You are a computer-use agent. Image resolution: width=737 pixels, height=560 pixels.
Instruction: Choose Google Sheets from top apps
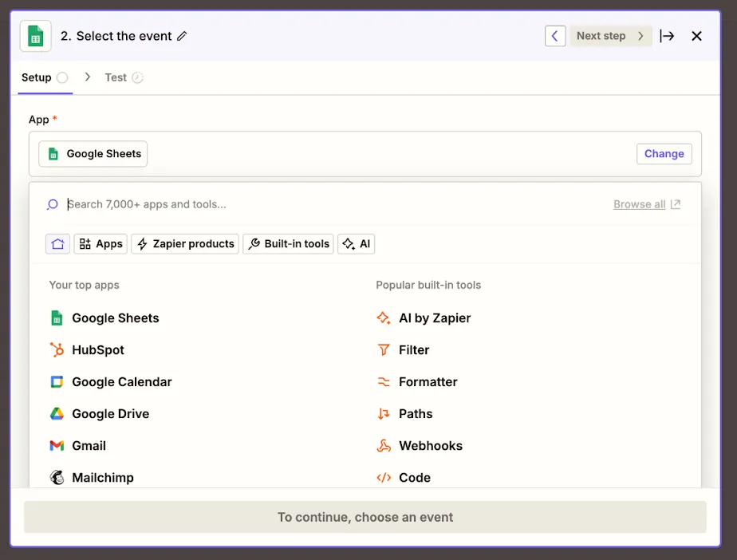coord(115,318)
